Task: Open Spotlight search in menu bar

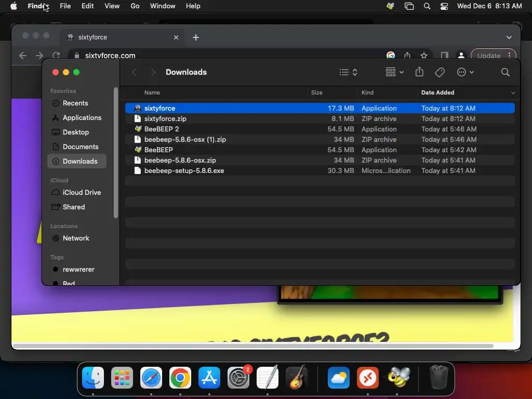Action: (427, 6)
